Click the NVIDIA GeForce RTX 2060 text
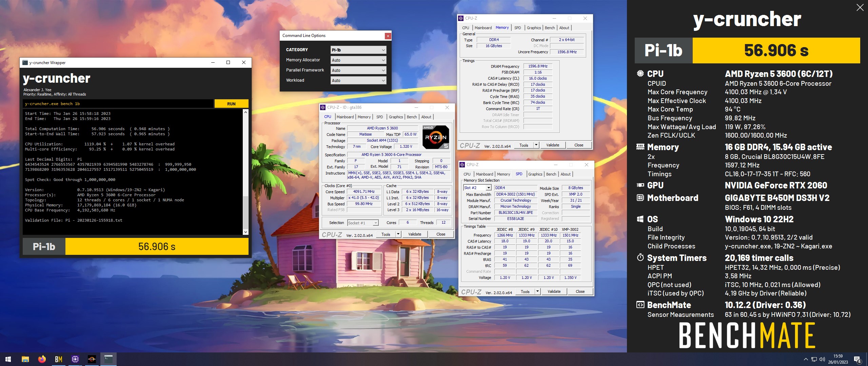This screenshot has width=868, height=366. coord(776,185)
